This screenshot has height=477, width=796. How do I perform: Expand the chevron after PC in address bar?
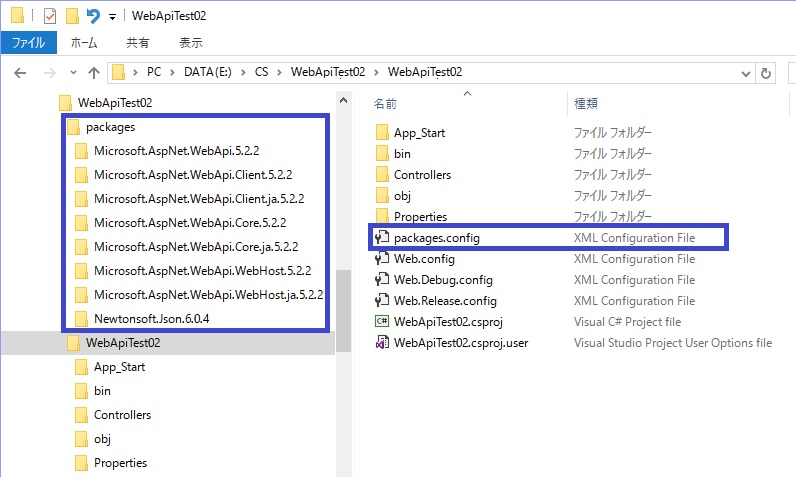(173, 73)
